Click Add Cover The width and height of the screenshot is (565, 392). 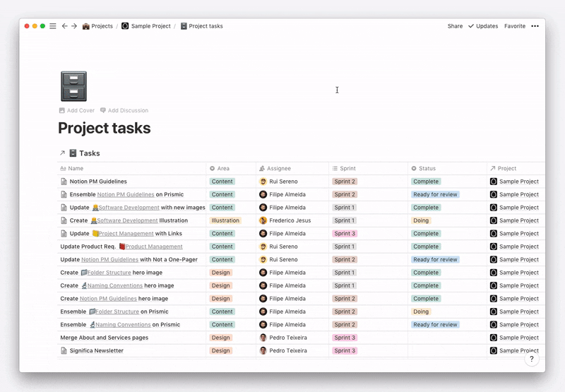click(77, 110)
